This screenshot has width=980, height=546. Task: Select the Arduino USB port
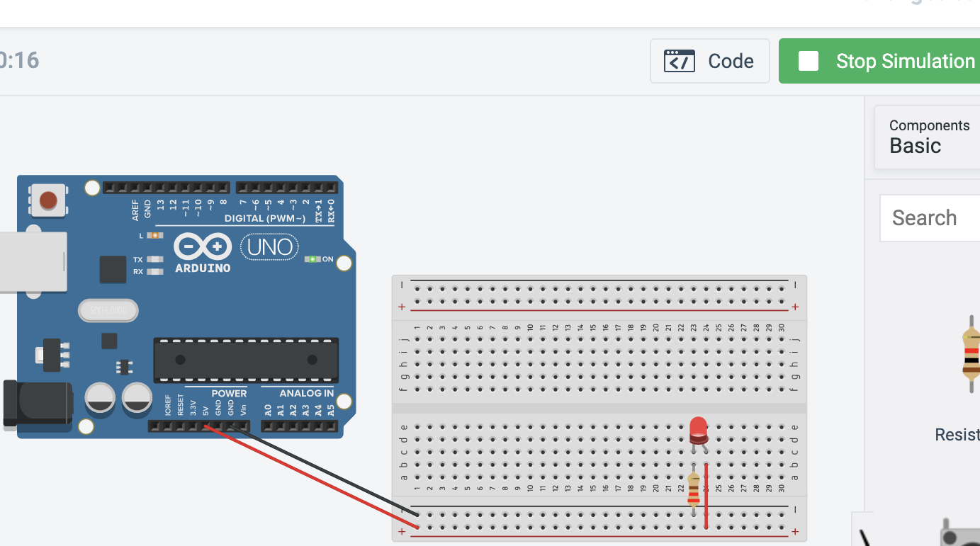33,262
